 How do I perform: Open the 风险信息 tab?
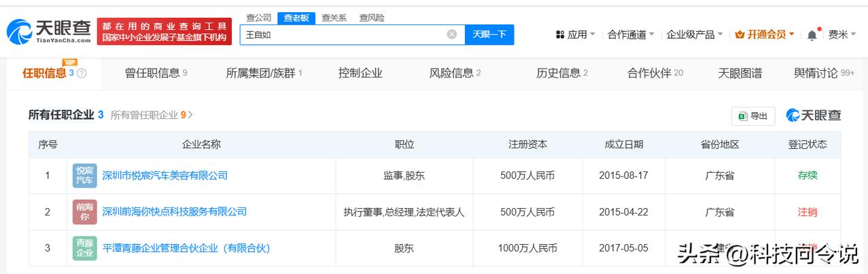tap(455, 73)
